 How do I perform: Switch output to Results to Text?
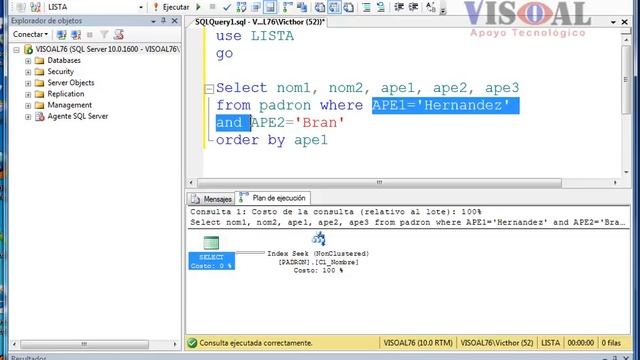(320, 7)
